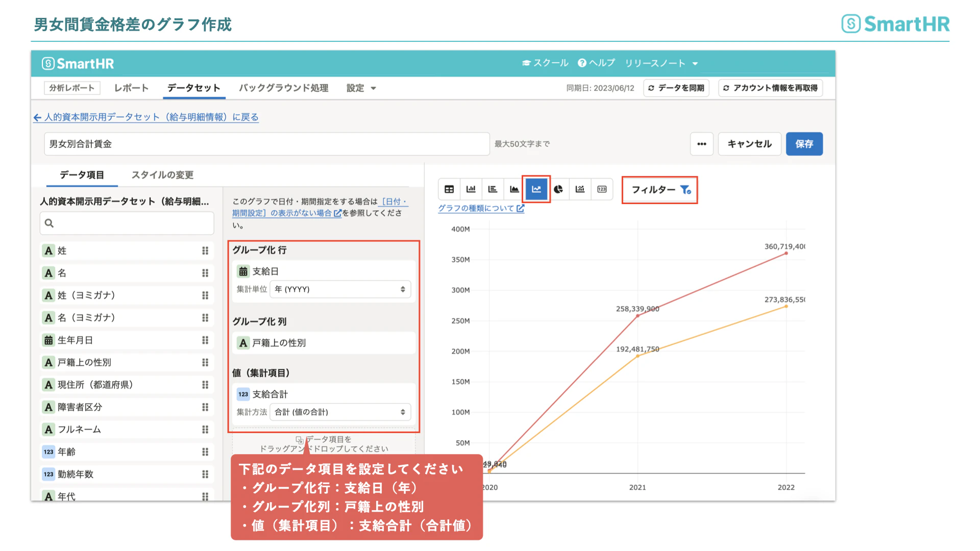Click the SmartHR logo in header
Image resolution: width=980 pixels, height=551 pixels.
(78, 64)
